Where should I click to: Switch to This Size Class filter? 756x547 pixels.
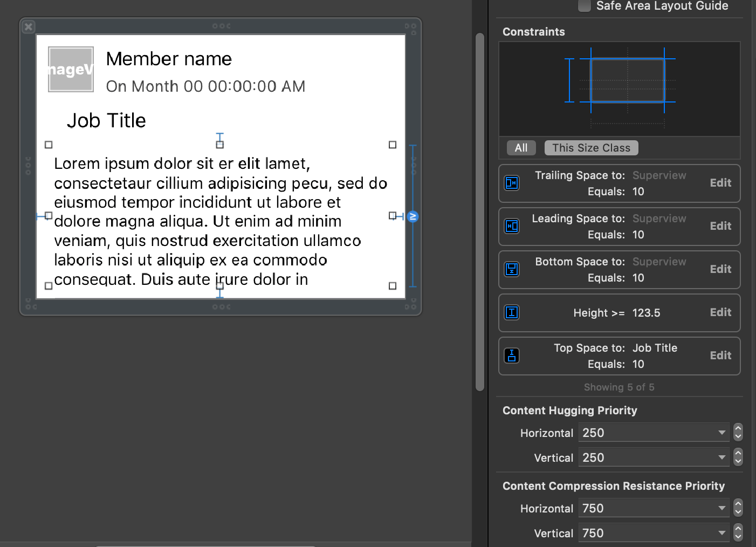(x=591, y=147)
